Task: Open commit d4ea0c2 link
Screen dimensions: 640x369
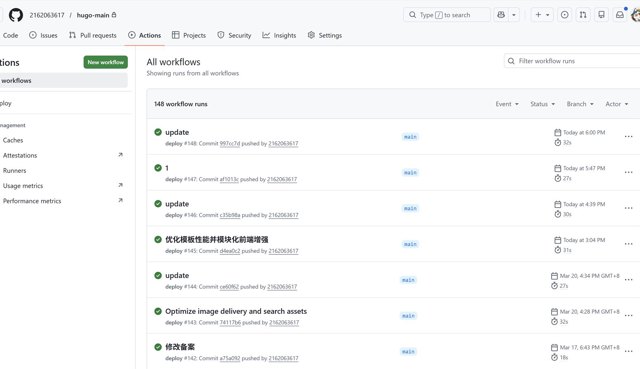Action: click(230, 251)
